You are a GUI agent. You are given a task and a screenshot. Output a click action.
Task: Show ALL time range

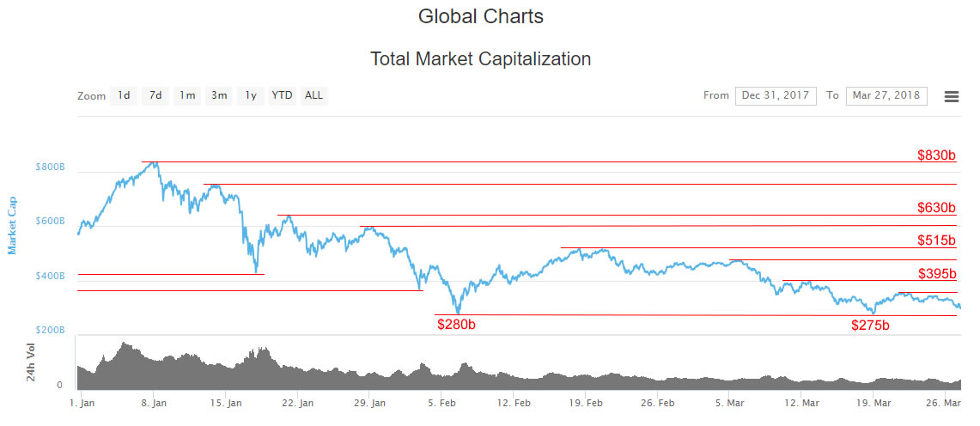(x=313, y=95)
